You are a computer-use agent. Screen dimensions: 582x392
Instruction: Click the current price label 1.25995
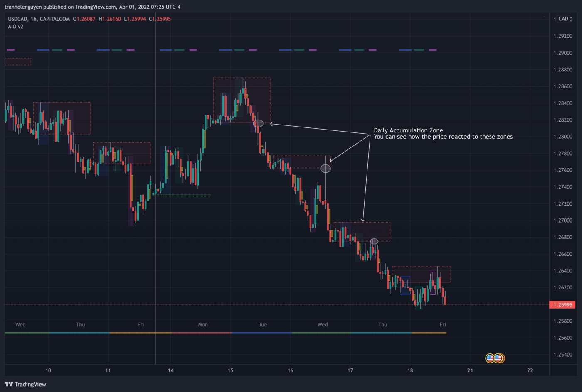point(562,304)
